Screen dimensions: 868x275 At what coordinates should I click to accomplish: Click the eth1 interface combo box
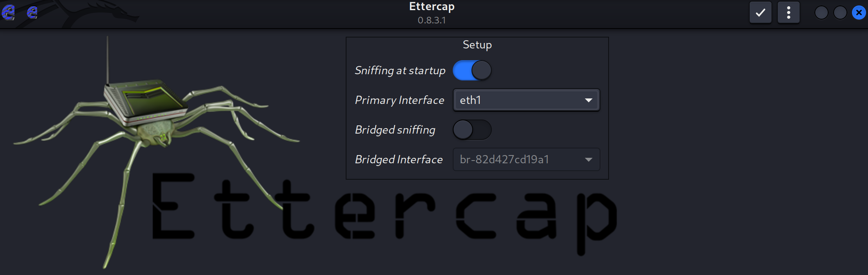point(526,100)
